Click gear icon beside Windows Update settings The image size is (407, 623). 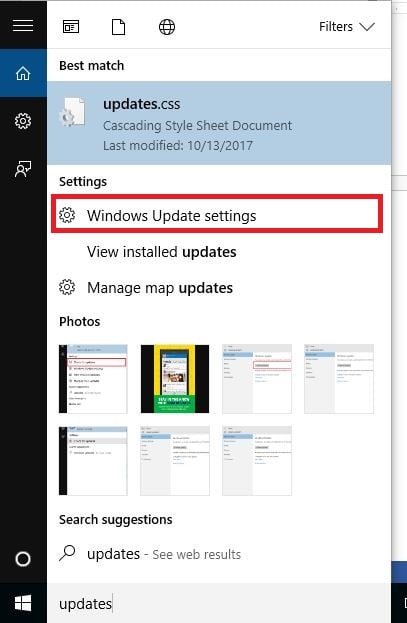coord(67,215)
